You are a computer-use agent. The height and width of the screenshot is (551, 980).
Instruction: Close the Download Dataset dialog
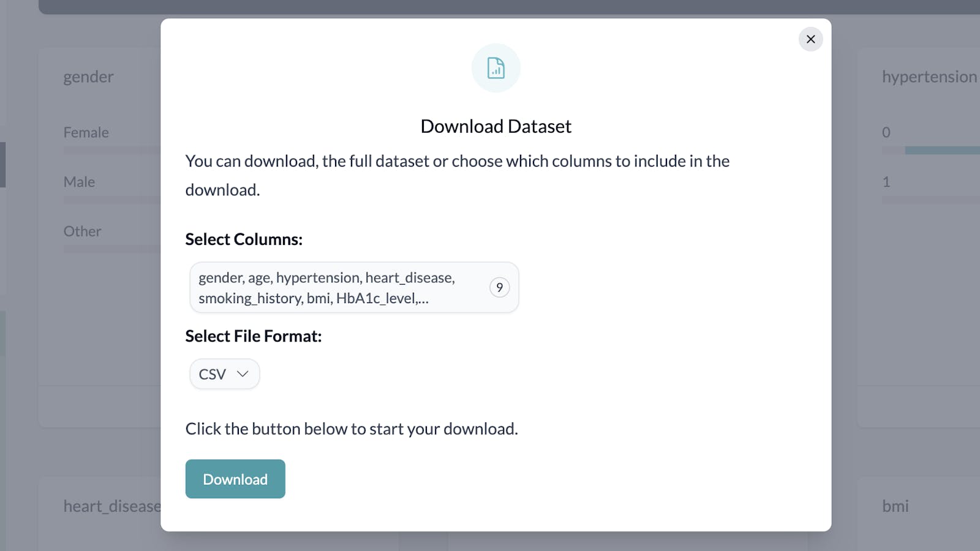810,39
